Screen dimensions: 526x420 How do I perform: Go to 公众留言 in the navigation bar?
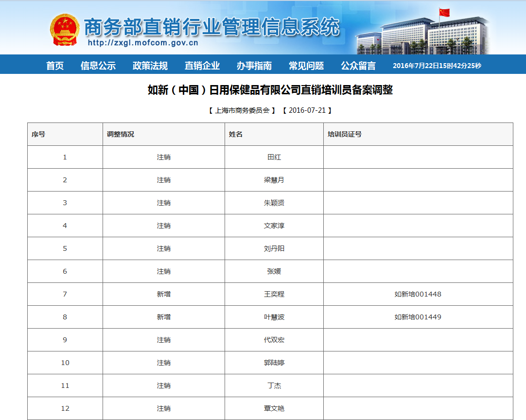click(358, 66)
